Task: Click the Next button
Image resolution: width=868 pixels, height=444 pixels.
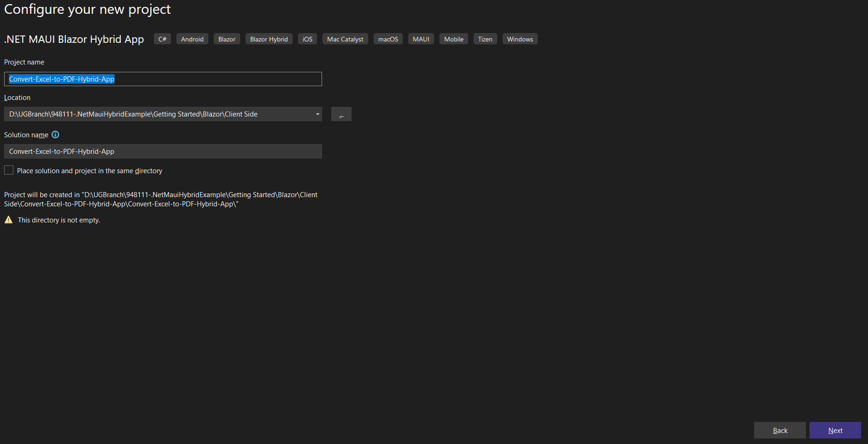Action: coord(835,430)
